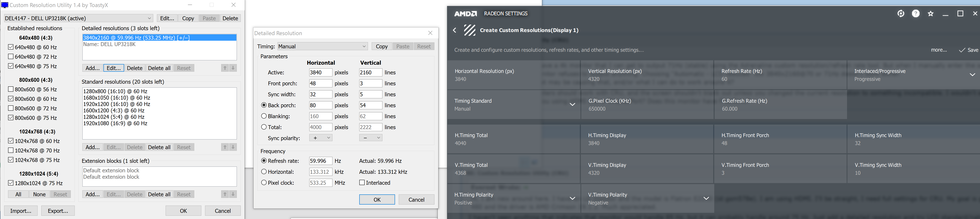Move extension block up with arrow
The width and height of the screenshot is (980, 219).
tap(225, 194)
